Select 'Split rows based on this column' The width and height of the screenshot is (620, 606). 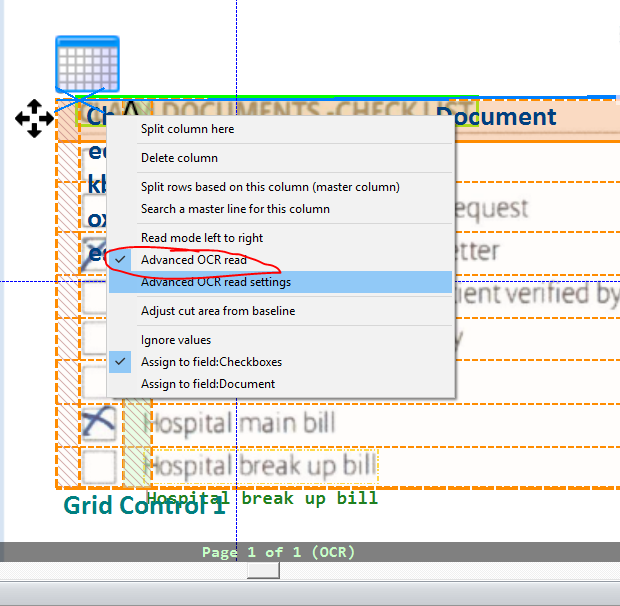tap(270, 187)
